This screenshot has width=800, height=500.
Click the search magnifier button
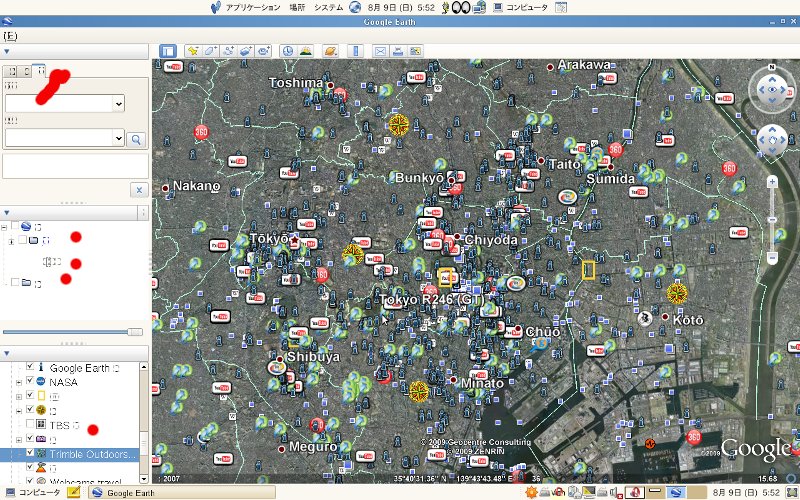click(x=136, y=139)
